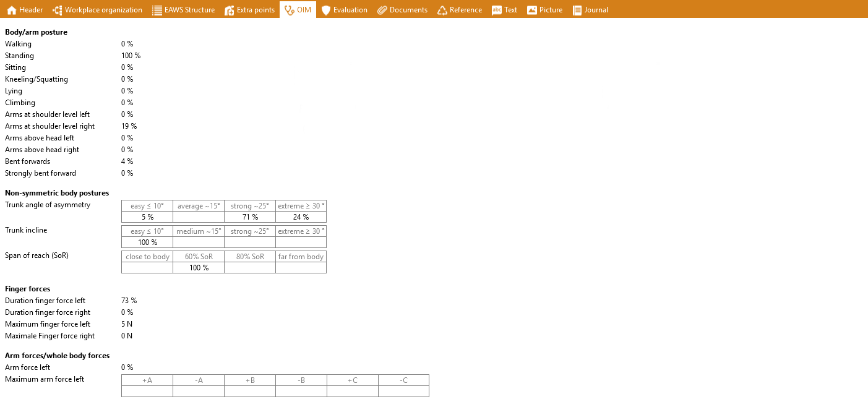The width and height of the screenshot is (868, 399).
Task: Click the Workplace organization hierarchy icon
Action: tap(58, 10)
